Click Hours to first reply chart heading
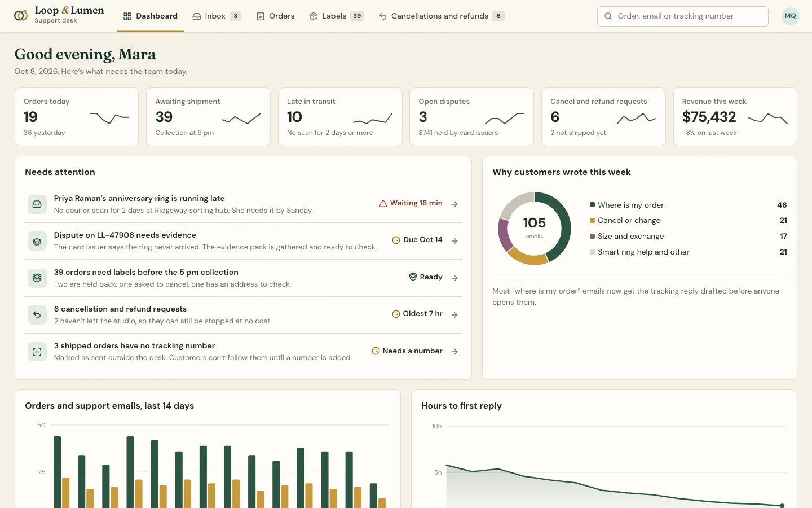812x508 pixels. 461,406
